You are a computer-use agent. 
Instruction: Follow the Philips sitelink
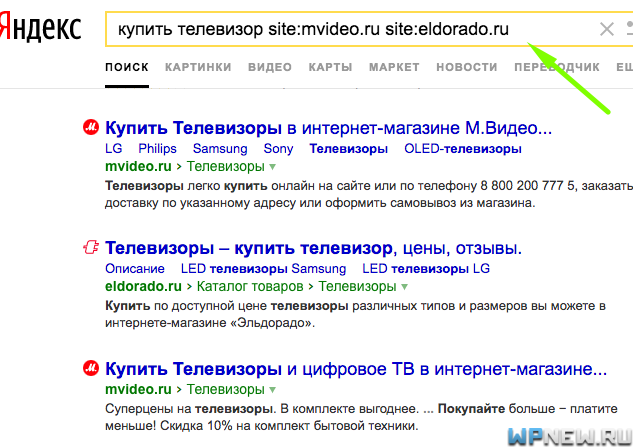point(157,149)
